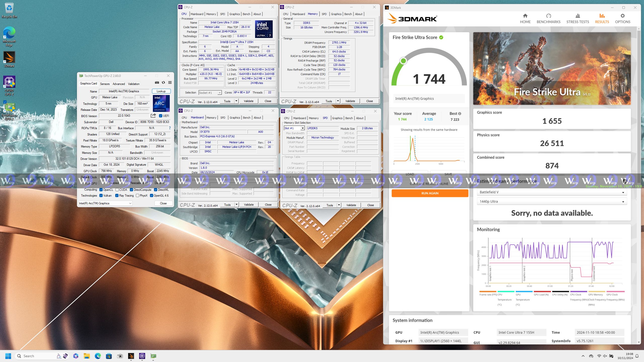Click LOAD result button in 3DMark
This screenshot has width=644, height=362.
point(410,174)
